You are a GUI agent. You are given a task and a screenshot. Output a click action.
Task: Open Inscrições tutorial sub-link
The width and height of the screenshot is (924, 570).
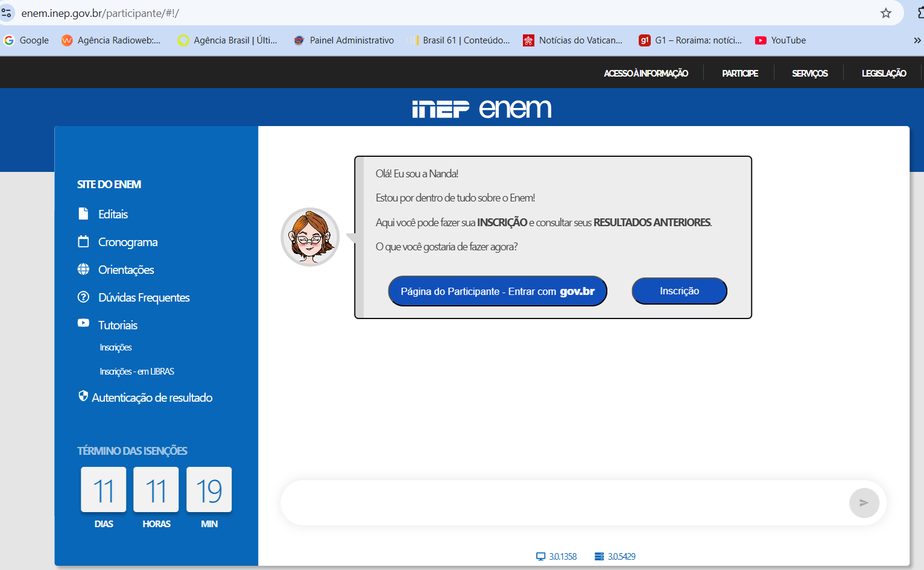(x=116, y=347)
